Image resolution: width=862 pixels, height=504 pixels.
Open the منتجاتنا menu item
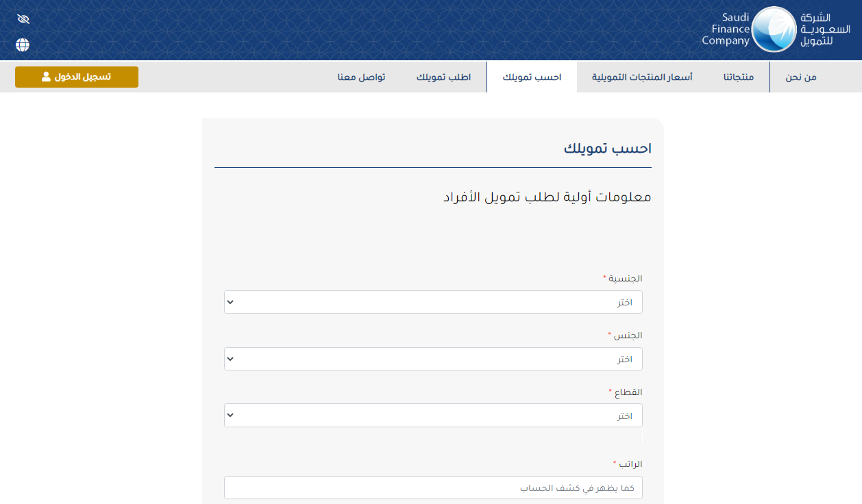click(738, 77)
